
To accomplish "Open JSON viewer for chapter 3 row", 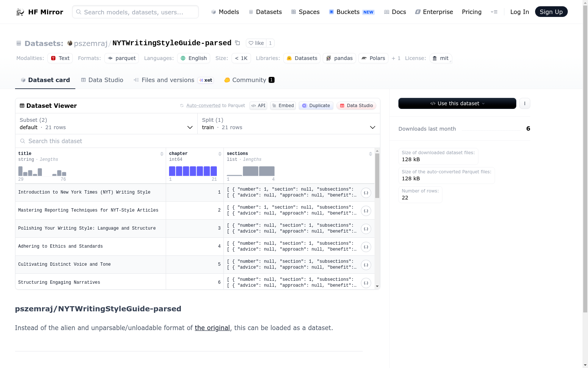I will [x=366, y=229].
